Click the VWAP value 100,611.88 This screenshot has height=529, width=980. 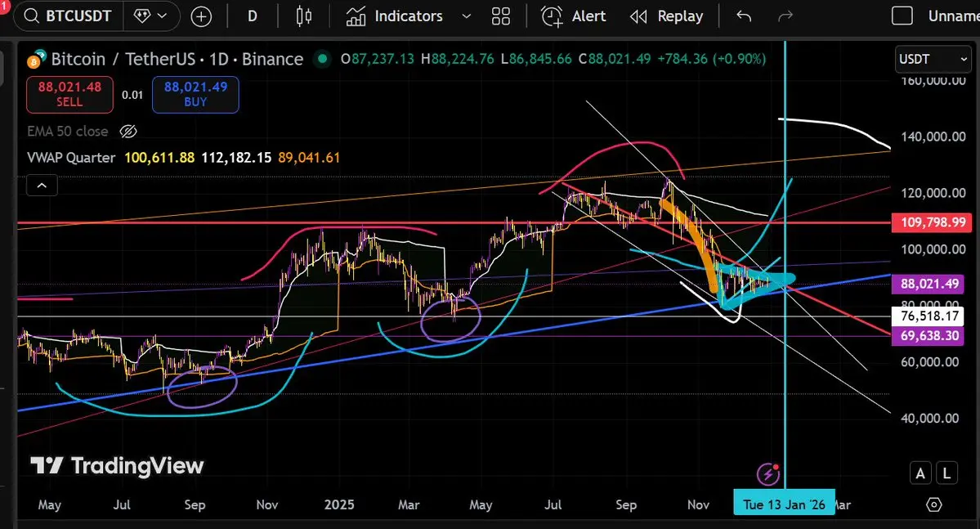coord(159,158)
